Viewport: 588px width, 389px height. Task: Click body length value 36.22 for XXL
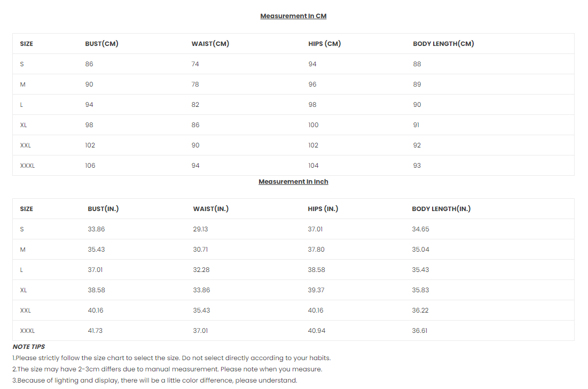pyautogui.click(x=420, y=310)
